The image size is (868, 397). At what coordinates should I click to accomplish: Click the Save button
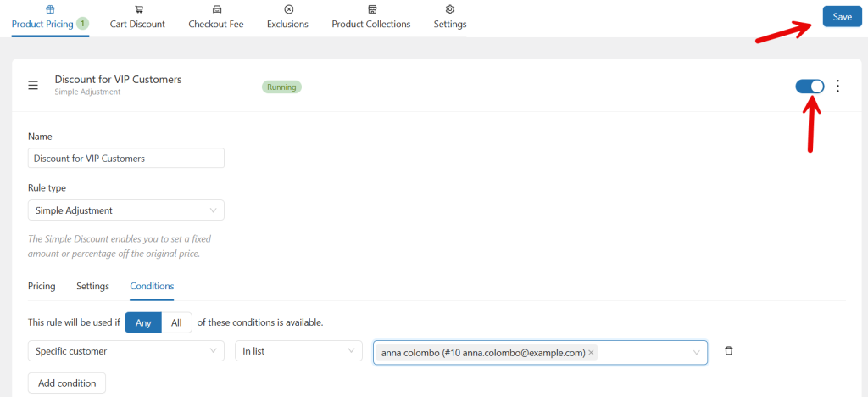click(842, 17)
